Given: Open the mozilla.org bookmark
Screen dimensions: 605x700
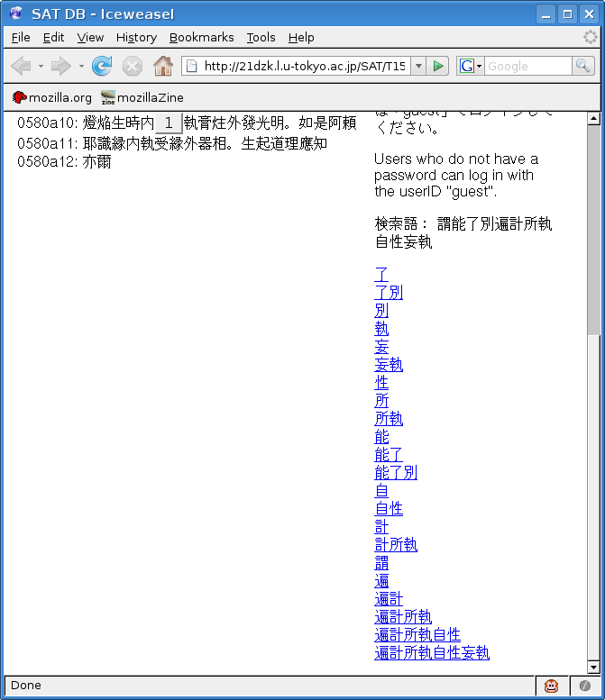Looking at the screenshot, I should (x=51, y=97).
